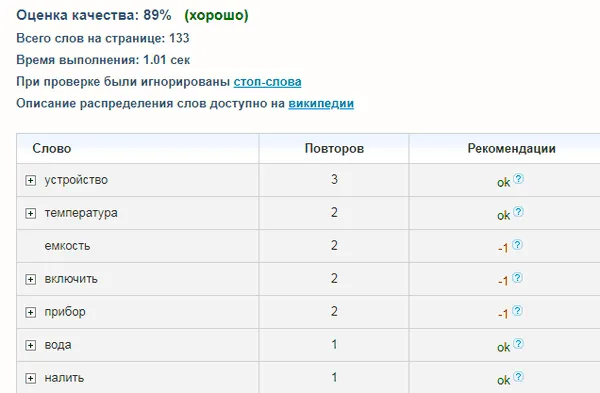Screen dimensions: 600x393
Task: Open the википедии link
Action: coord(321,104)
